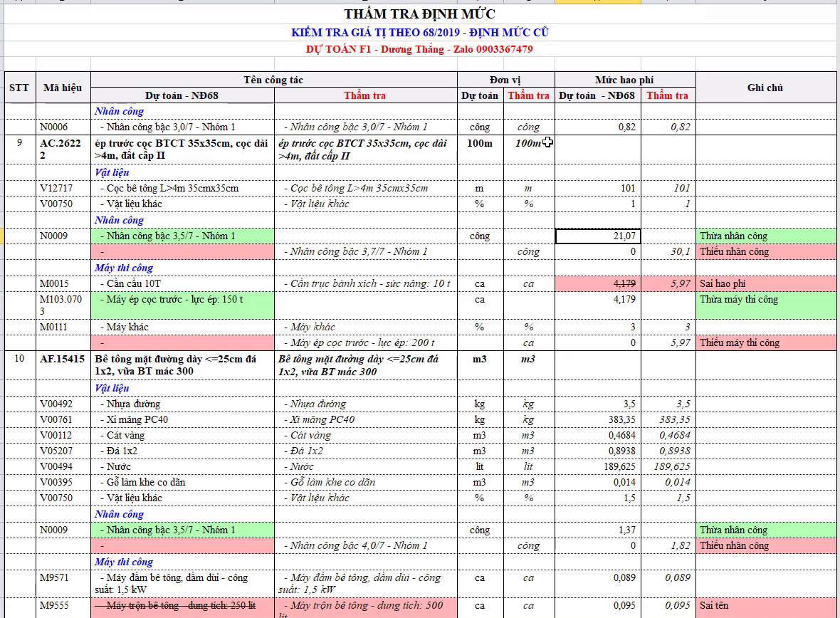The width and height of the screenshot is (840, 618).
Task: Select value 1,37 cell
Action: click(x=598, y=530)
